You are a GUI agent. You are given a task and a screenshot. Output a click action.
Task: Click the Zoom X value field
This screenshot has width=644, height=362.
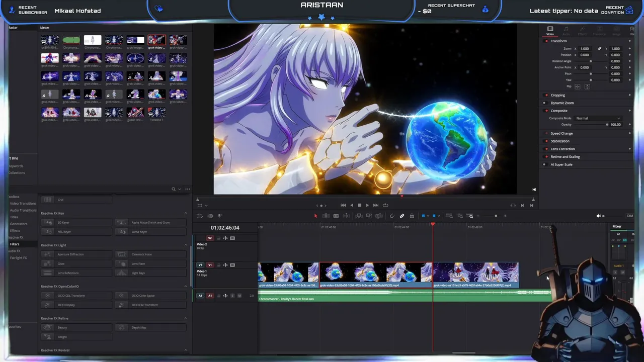(x=584, y=49)
